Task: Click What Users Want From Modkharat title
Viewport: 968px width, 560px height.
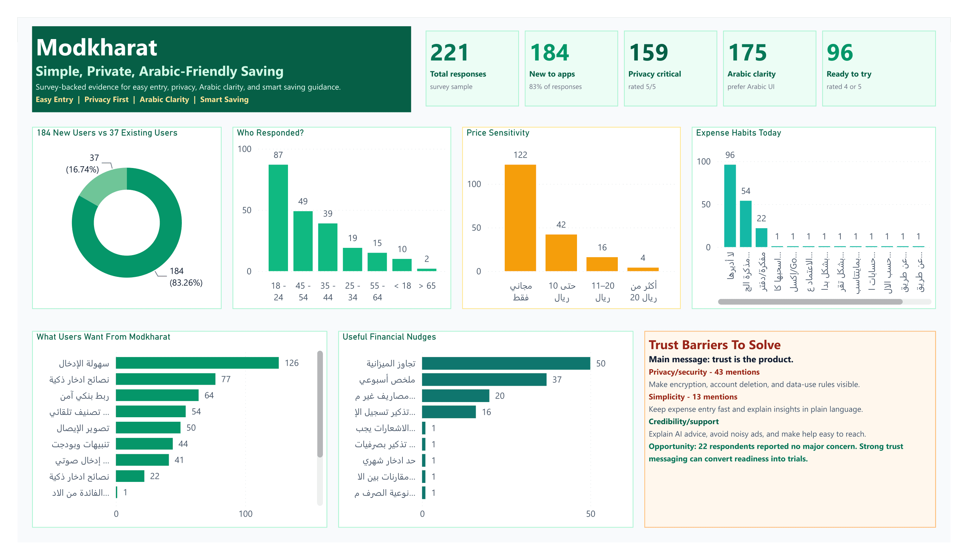Action: tap(103, 337)
